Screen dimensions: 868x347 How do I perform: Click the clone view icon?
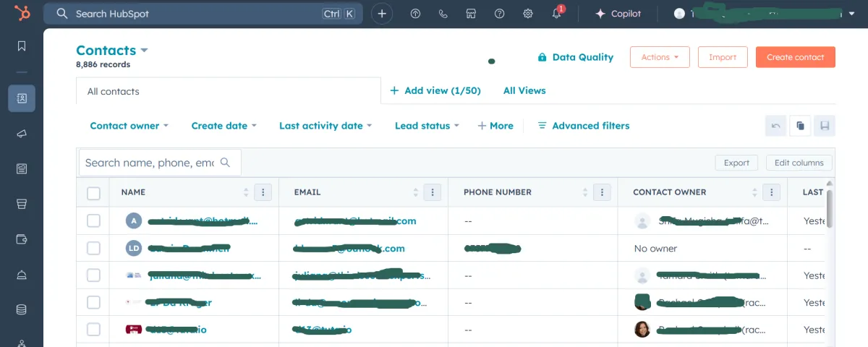click(800, 126)
